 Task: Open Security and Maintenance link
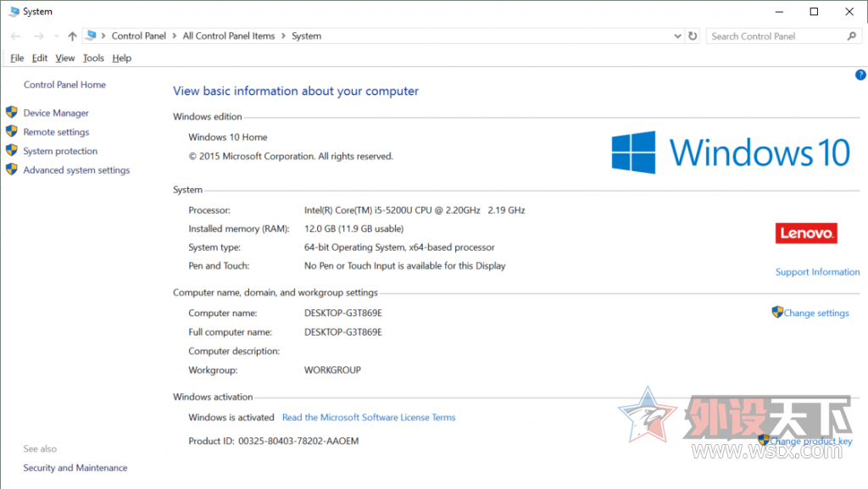pyautogui.click(x=75, y=468)
